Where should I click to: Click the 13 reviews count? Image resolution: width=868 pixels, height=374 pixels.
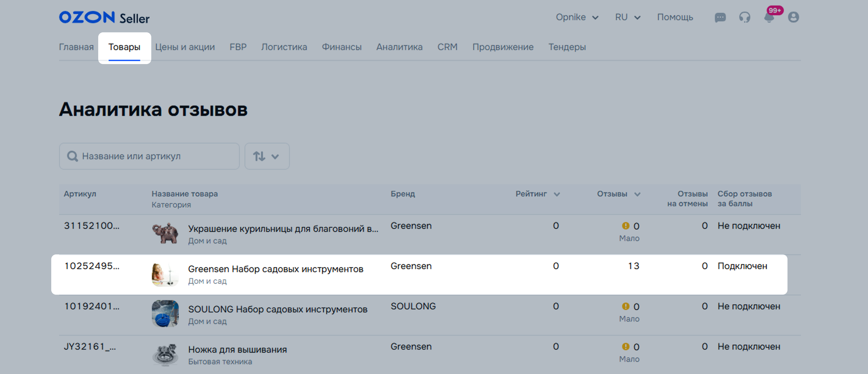point(633,266)
